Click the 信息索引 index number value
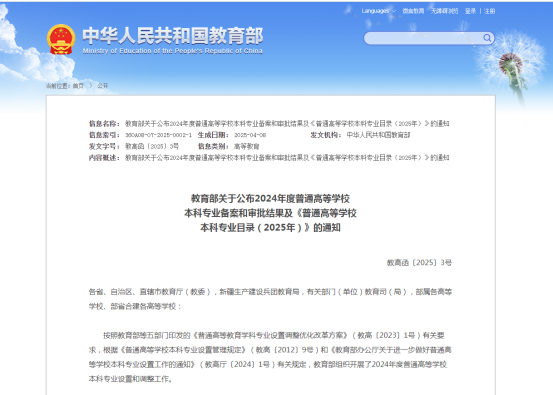This screenshot has width=553, height=395. tap(158, 135)
